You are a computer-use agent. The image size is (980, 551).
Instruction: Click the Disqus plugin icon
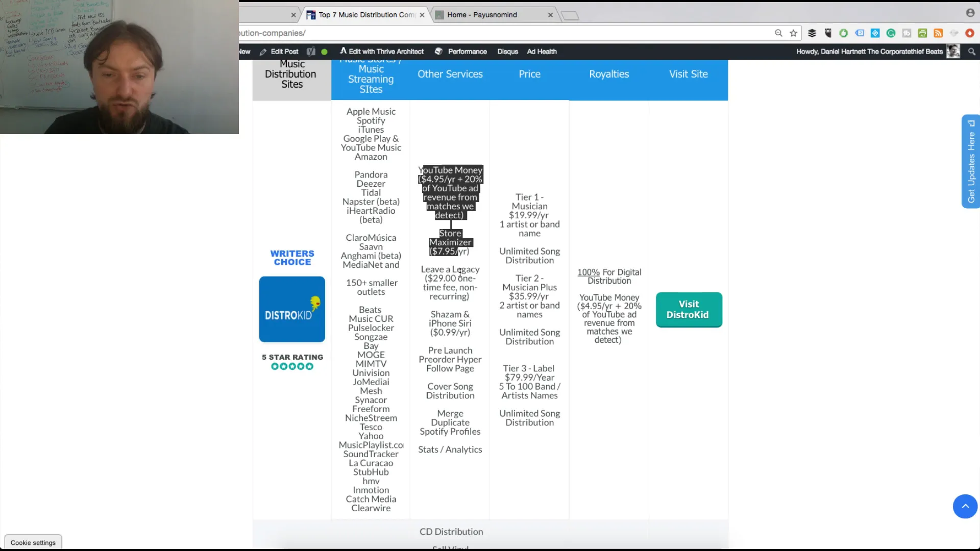click(x=507, y=51)
